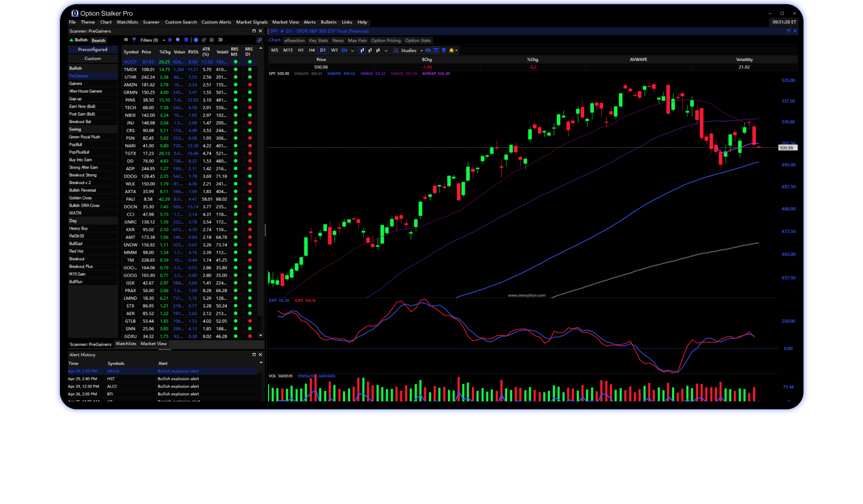Select the solid candlestick chart style icon
The height and width of the screenshot is (504, 863).
[362, 50]
